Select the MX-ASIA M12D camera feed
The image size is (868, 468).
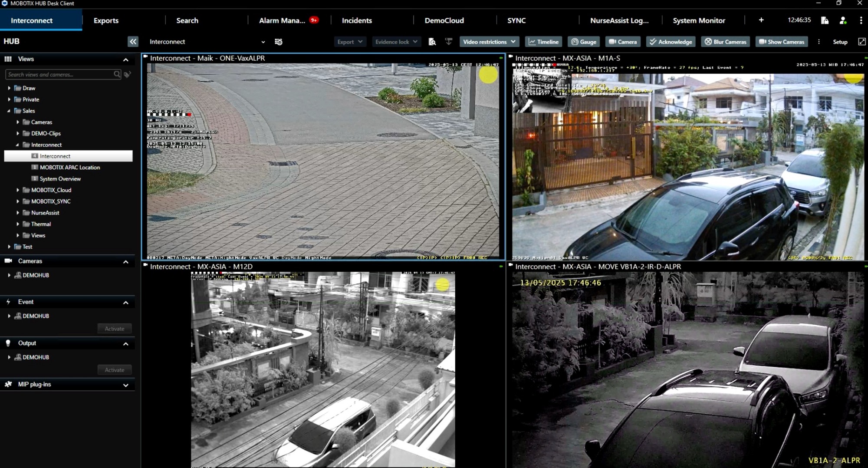323,369
